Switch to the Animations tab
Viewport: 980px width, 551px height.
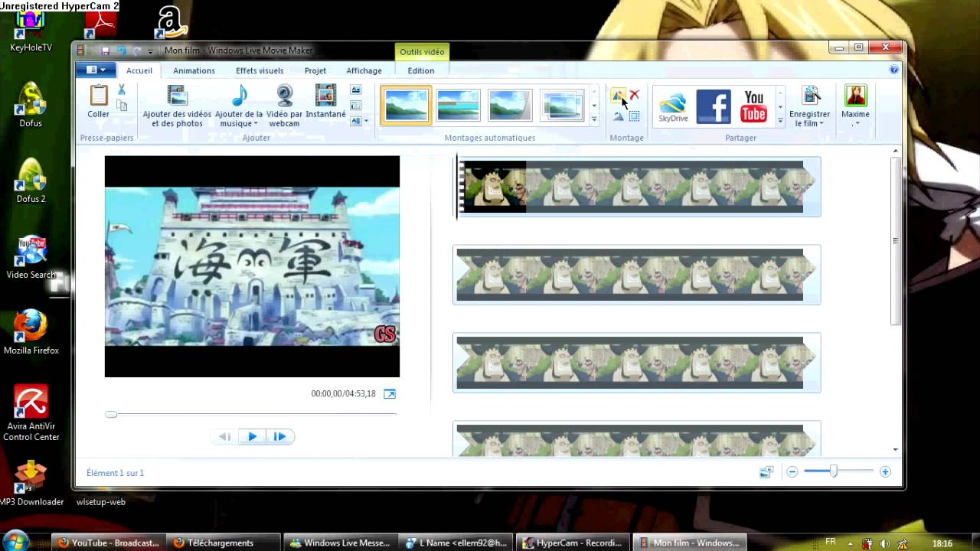[194, 70]
